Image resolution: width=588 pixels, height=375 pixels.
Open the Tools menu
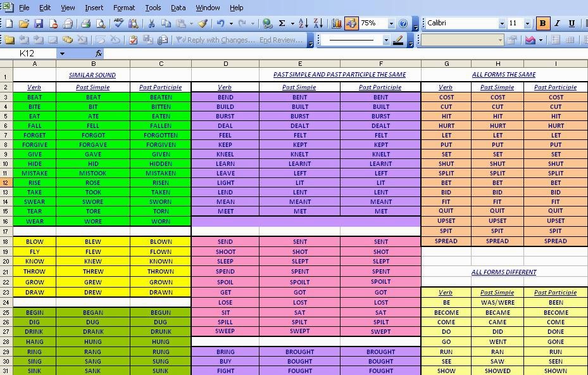(153, 8)
